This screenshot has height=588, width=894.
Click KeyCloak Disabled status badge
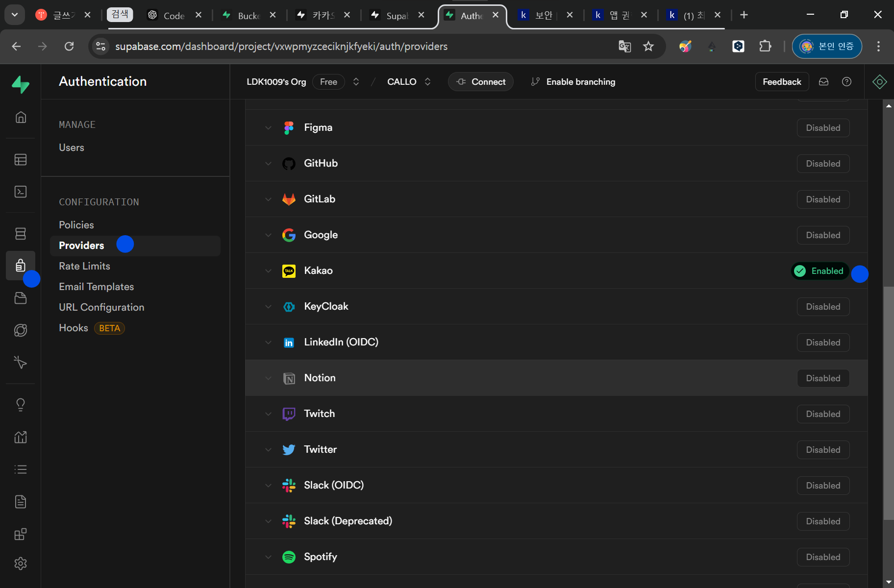[x=823, y=307]
